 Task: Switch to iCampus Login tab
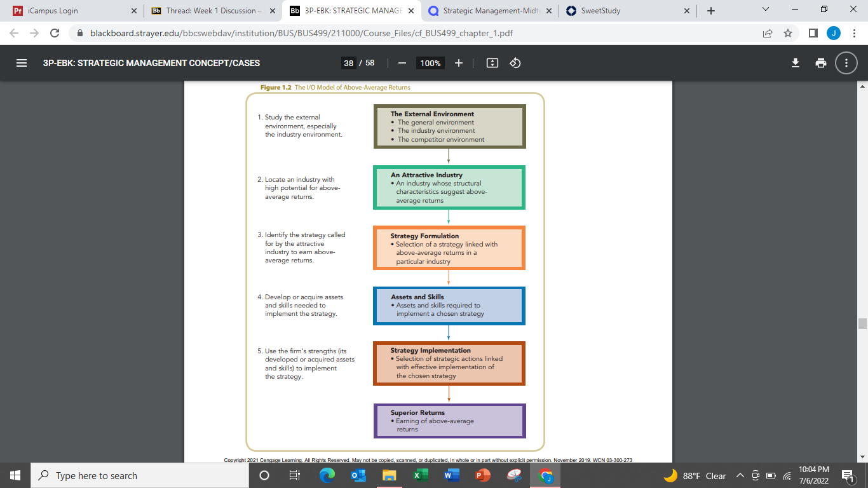[x=75, y=11]
